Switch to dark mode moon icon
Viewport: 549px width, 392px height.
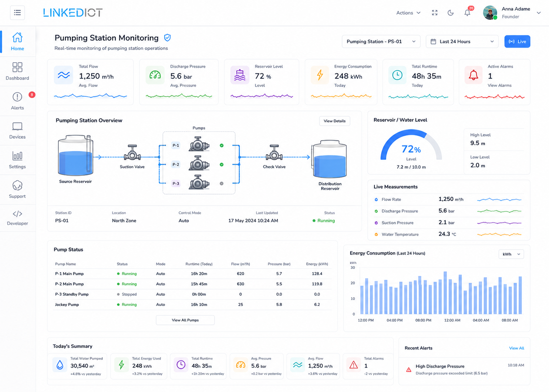pos(451,13)
